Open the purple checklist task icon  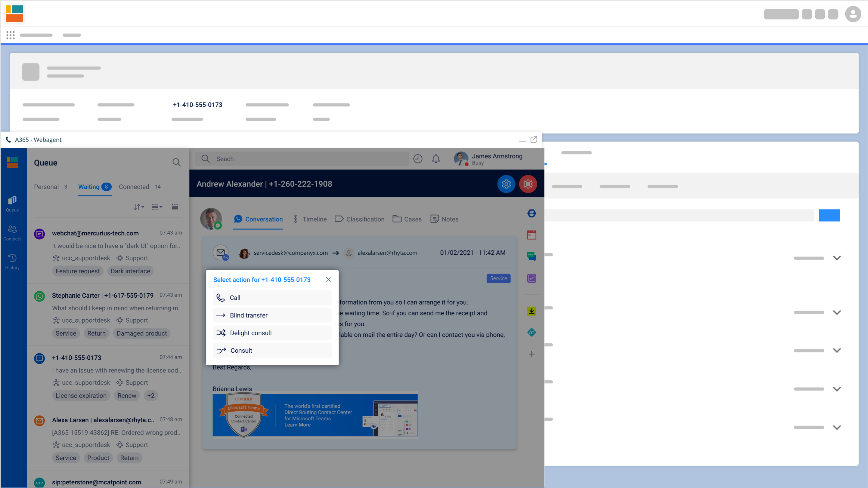pos(532,278)
